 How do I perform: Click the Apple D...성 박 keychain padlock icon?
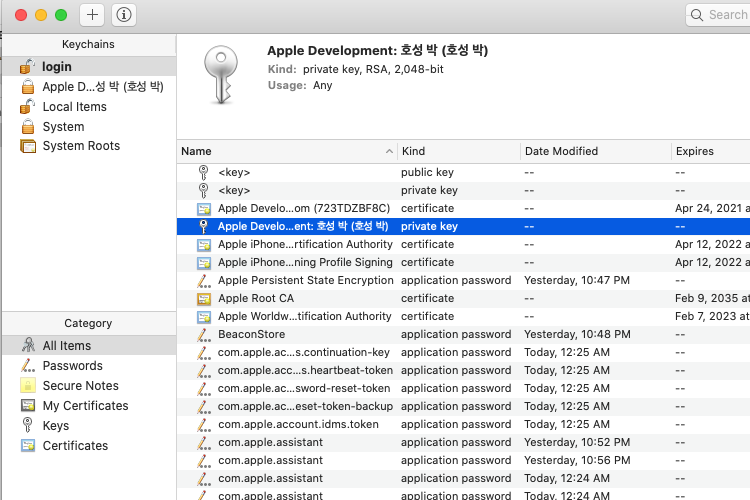click(x=28, y=87)
